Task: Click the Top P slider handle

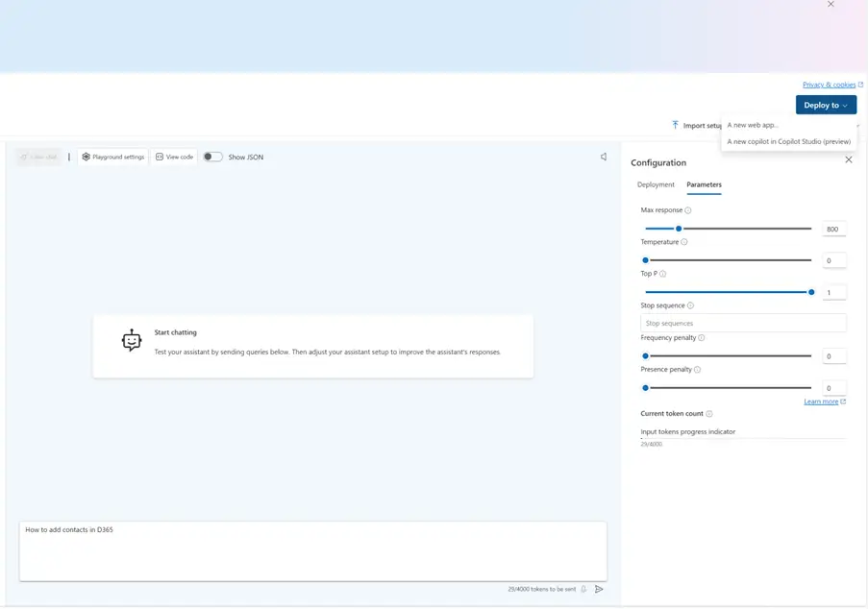Action: coord(811,292)
